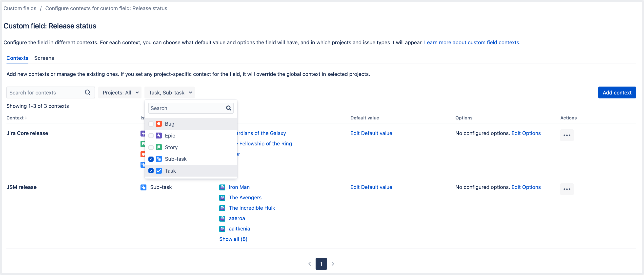The width and height of the screenshot is (644, 275).
Task: Click the magnifier icon in contexts search
Action: click(87, 92)
